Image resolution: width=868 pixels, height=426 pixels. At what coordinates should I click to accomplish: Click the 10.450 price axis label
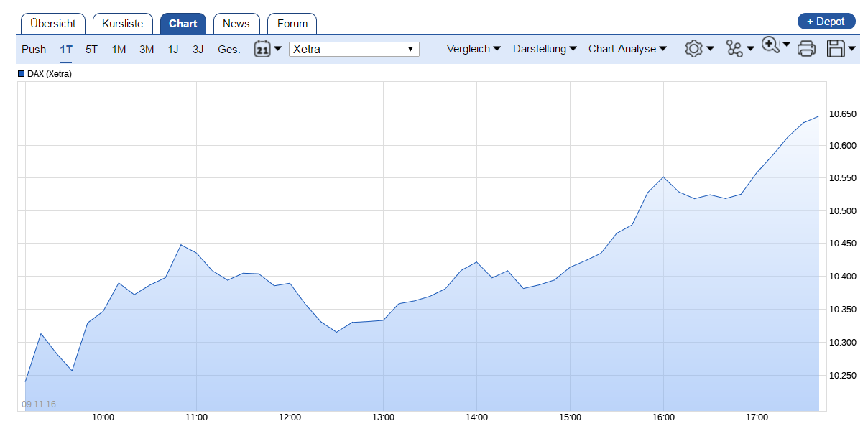pyautogui.click(x=843, y=244)
